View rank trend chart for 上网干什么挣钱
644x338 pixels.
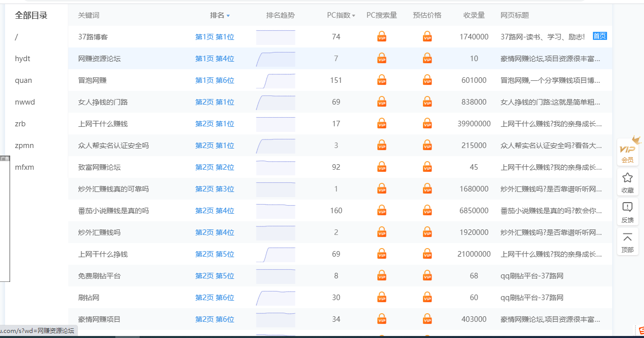275,254
